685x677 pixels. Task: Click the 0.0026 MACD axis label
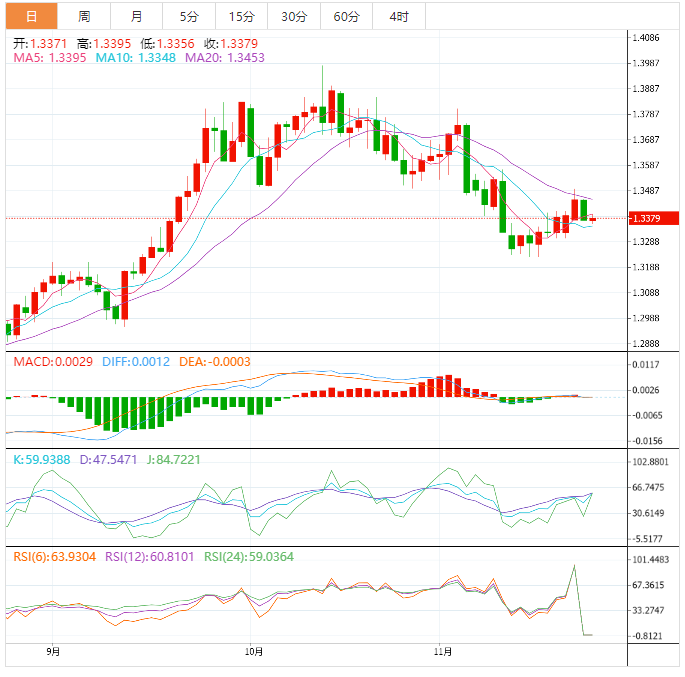coord(646,390)
